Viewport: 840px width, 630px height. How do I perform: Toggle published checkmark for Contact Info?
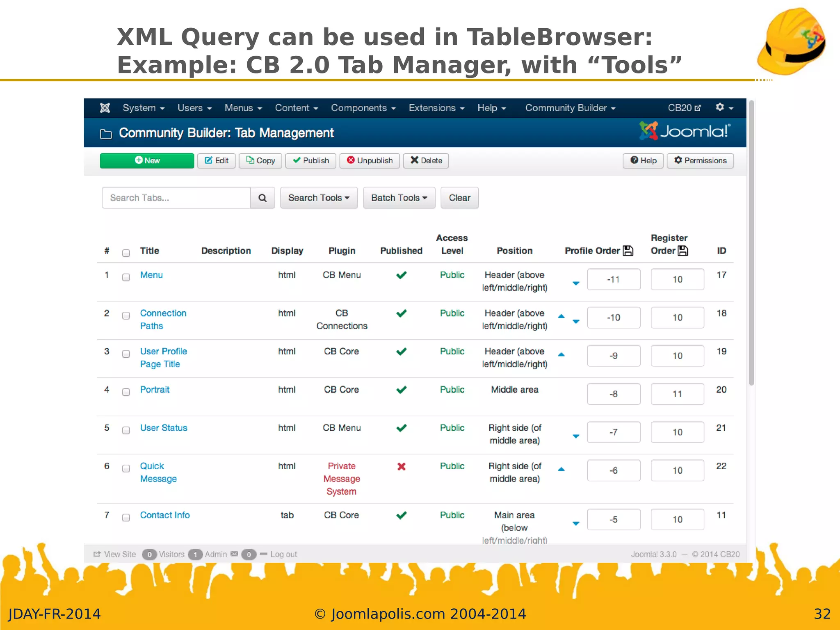point(402,515)
